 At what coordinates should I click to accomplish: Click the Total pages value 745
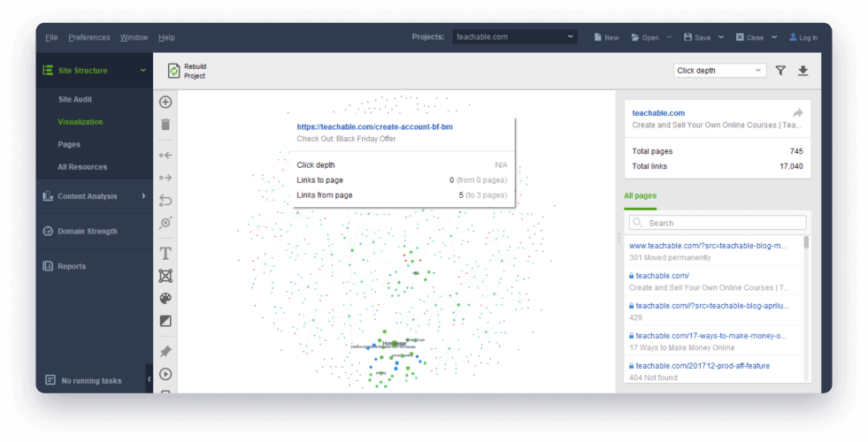[796, 151]
